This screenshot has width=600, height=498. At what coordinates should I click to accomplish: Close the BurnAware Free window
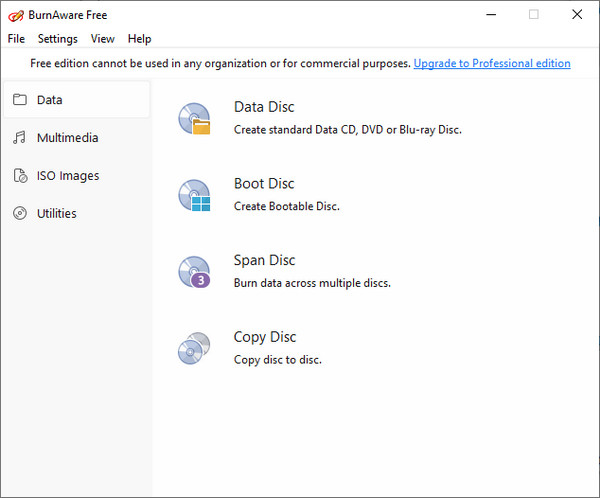click(x=577, y=15)
